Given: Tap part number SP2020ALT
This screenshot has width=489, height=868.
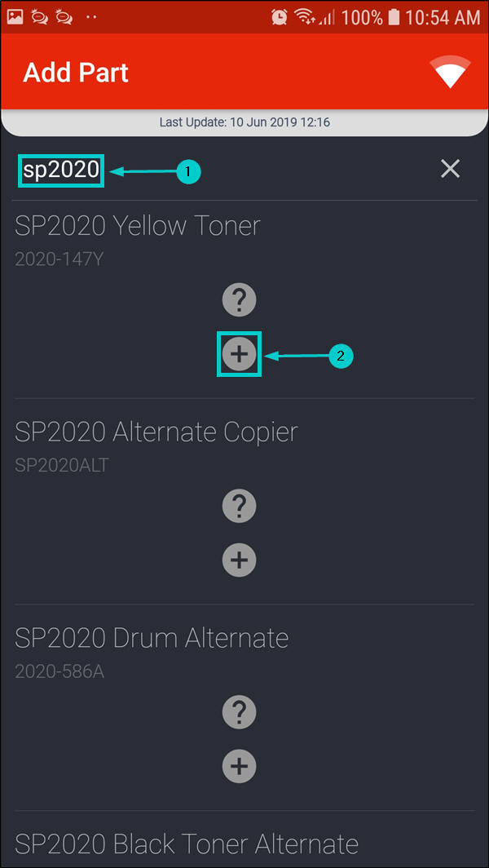Looking at the screenshot, I should click(x=62, y=466).
